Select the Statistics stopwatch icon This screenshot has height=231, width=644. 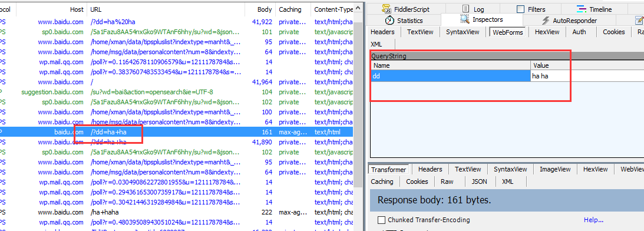point(389,20)
